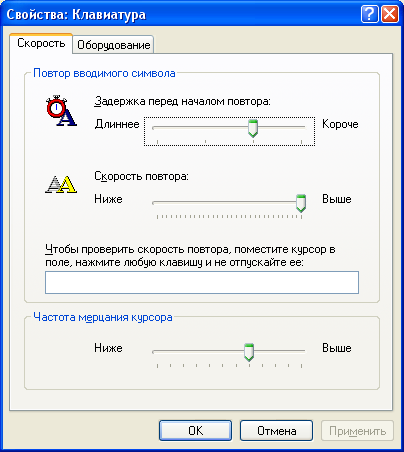Image resolution: width=404 pixels, height=452 pixels.
Task: Select the Скорость tab
Action: (41, 43)
